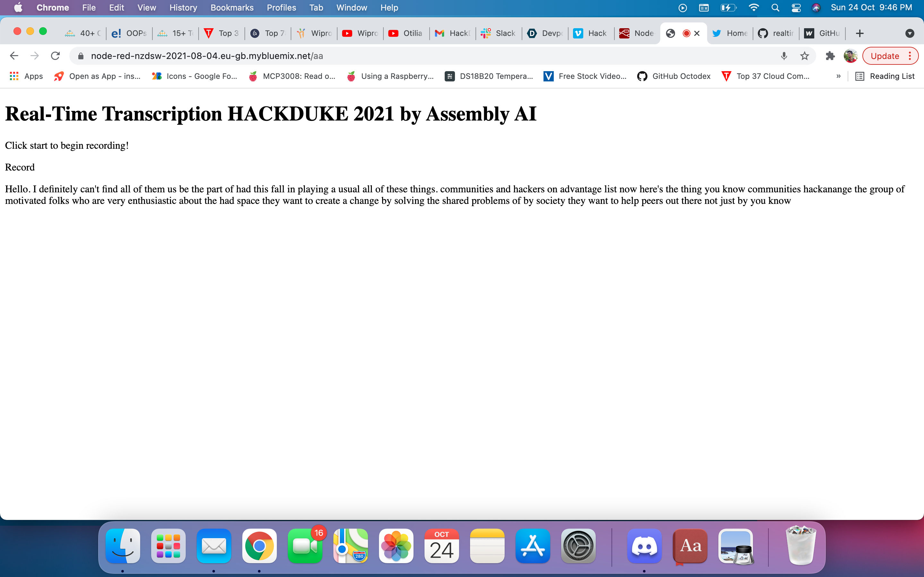Click the URL address bar

click(420, 56)
